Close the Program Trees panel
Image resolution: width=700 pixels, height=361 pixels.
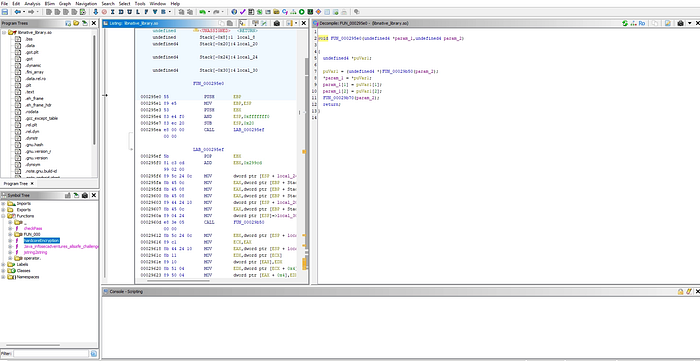click(94, 23)
